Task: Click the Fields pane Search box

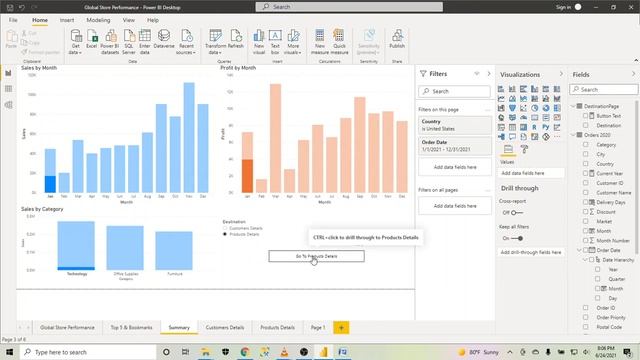Action: [603, 89]
